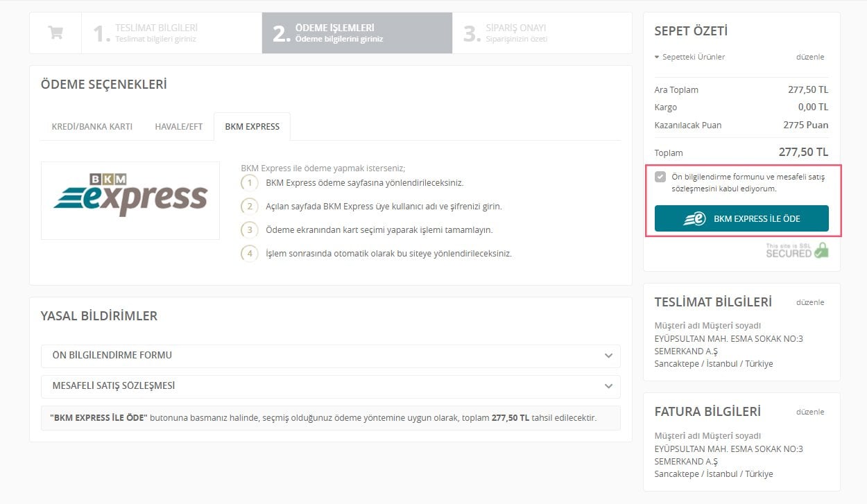Click düzenle in the Fatura Bilgileri panel

809,412
